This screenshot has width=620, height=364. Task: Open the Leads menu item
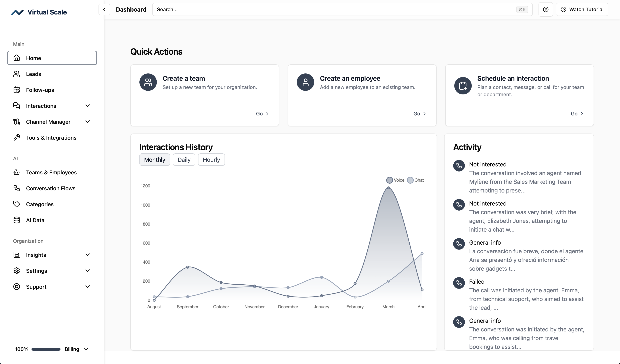click(33, 74)
